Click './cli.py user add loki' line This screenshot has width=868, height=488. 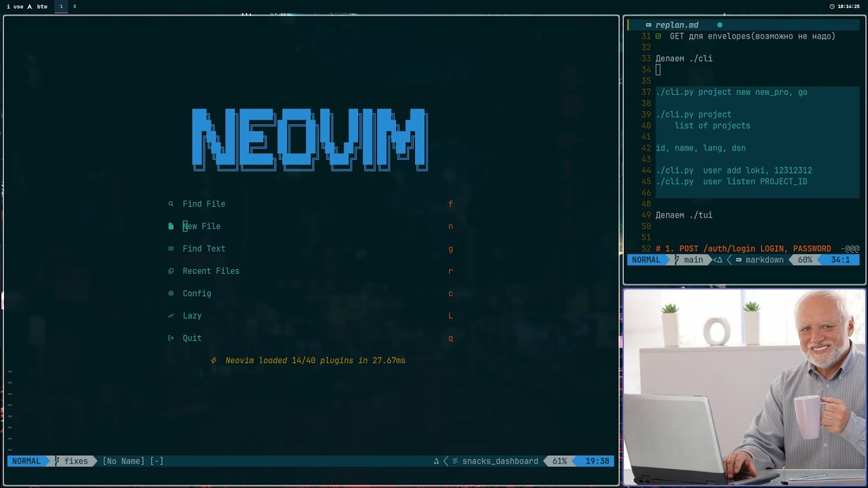click(734, 170)
